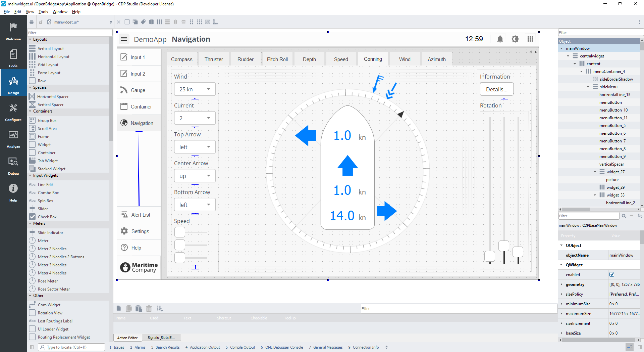The image size is (644, 352).
Task: Open the Window menu
Action: click(x=60, y=11)
